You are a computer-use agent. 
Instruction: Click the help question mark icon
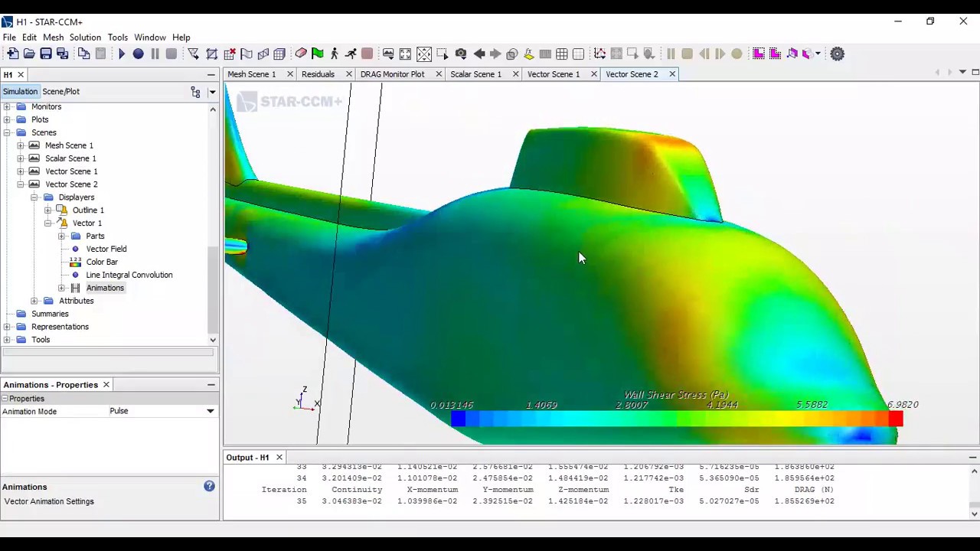click(x=209, y=487)
